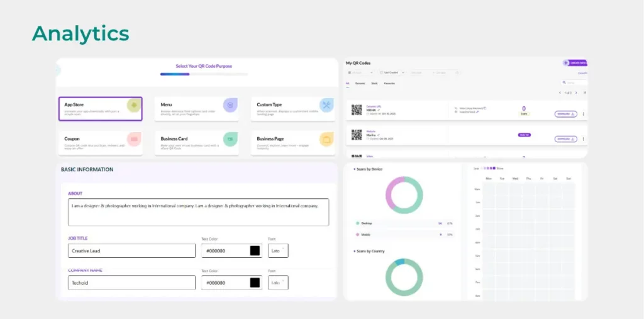This screenshot has width=644, height=319.
Task: Open the Last Created sort dropdown
Action: [x=392, y=73]
